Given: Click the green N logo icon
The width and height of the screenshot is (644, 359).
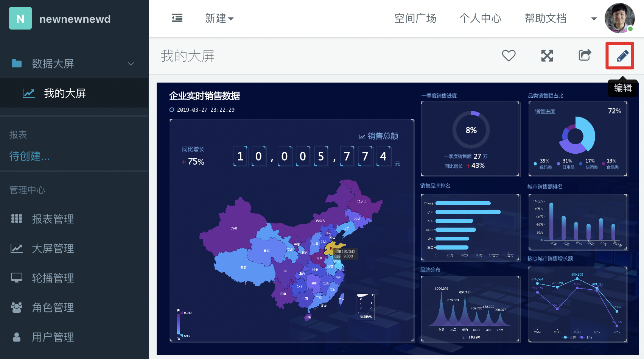Looking at the screenshot, I should click(x=20, y=19).
